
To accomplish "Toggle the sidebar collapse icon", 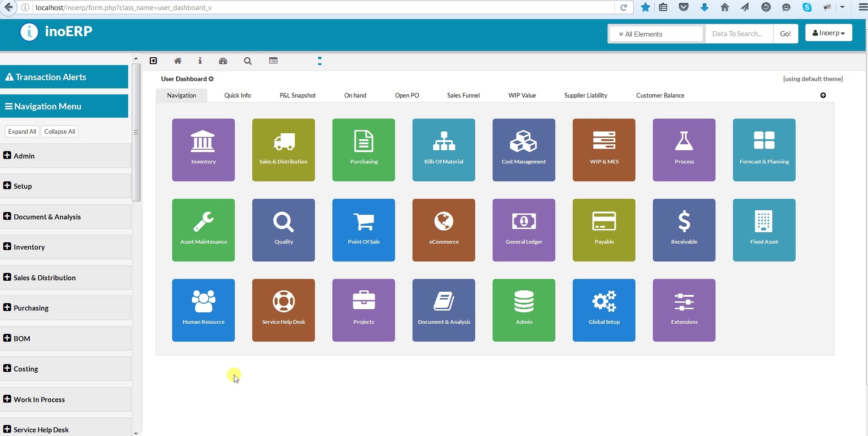I will tap(153, 61).
